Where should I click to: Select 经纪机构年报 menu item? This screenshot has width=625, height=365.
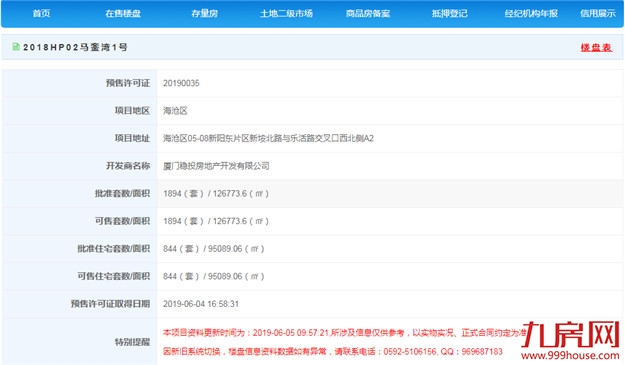(531, 14)
